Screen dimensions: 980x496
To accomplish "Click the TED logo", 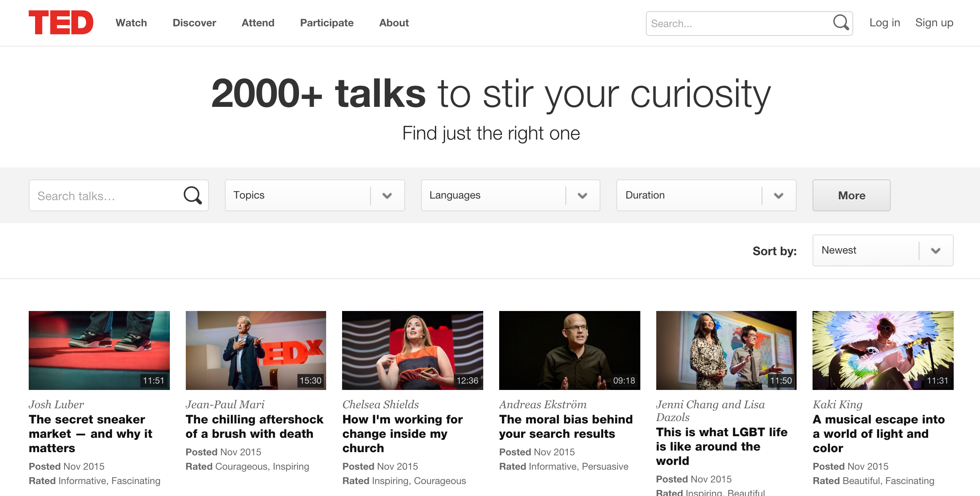I will pyautogui.click(x=61, y=23).
